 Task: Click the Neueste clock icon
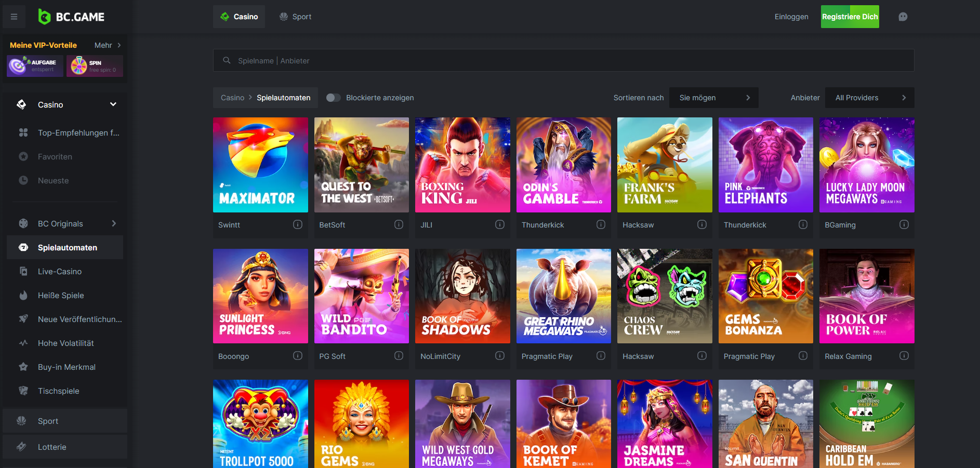(x=23, y=180)
